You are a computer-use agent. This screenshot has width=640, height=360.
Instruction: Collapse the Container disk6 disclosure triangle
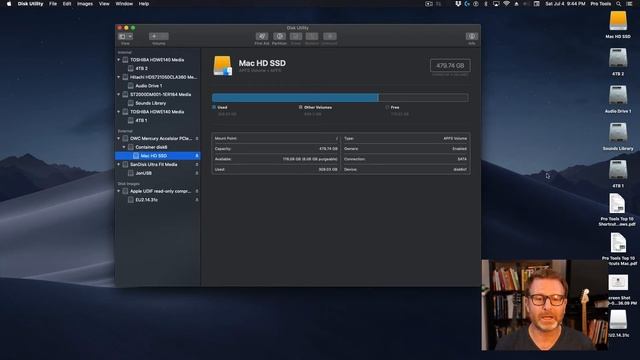pos(124,147)
